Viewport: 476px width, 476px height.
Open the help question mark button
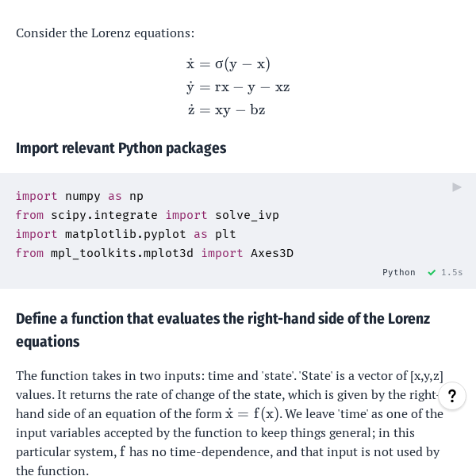(452, 396)
